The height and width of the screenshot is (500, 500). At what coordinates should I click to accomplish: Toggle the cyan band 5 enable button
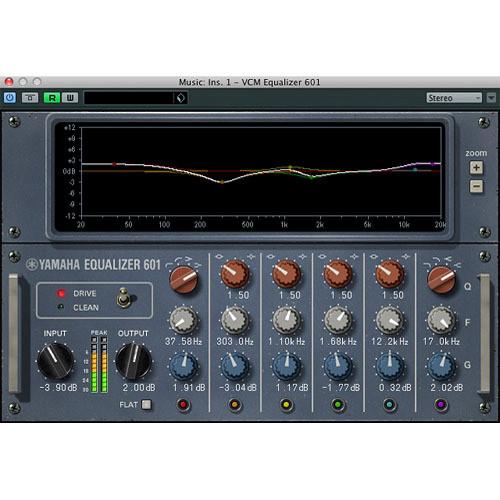pos(389,405)
